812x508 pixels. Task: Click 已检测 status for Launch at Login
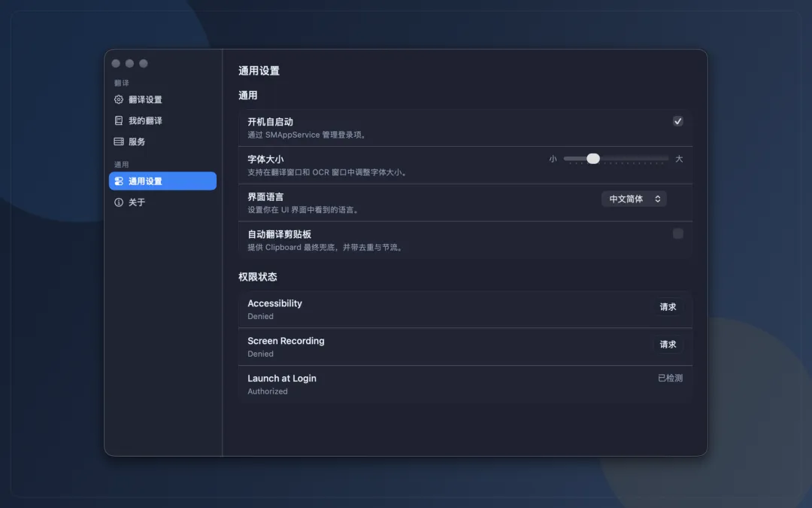coord(670,378)
